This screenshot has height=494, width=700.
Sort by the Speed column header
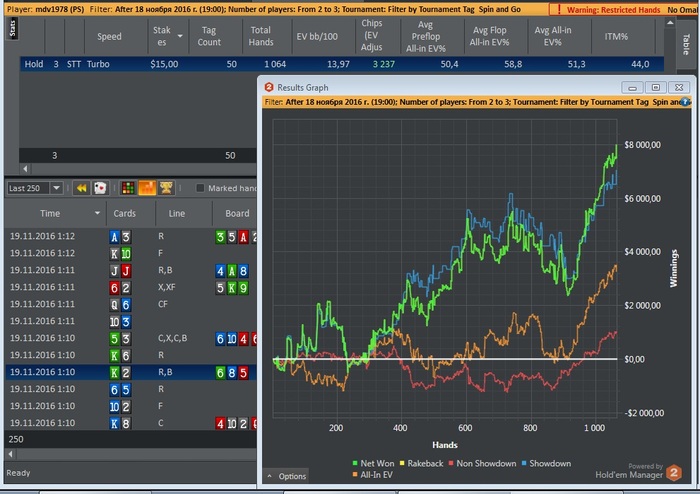click(x=109, y=37)
